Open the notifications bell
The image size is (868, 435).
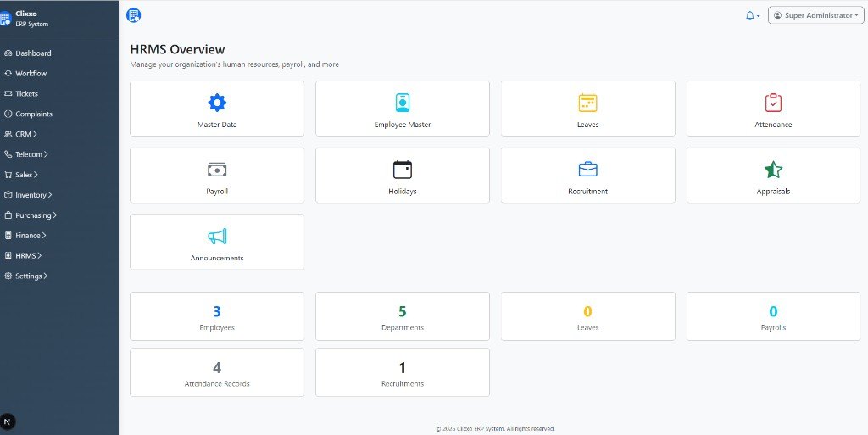point(750,15)
